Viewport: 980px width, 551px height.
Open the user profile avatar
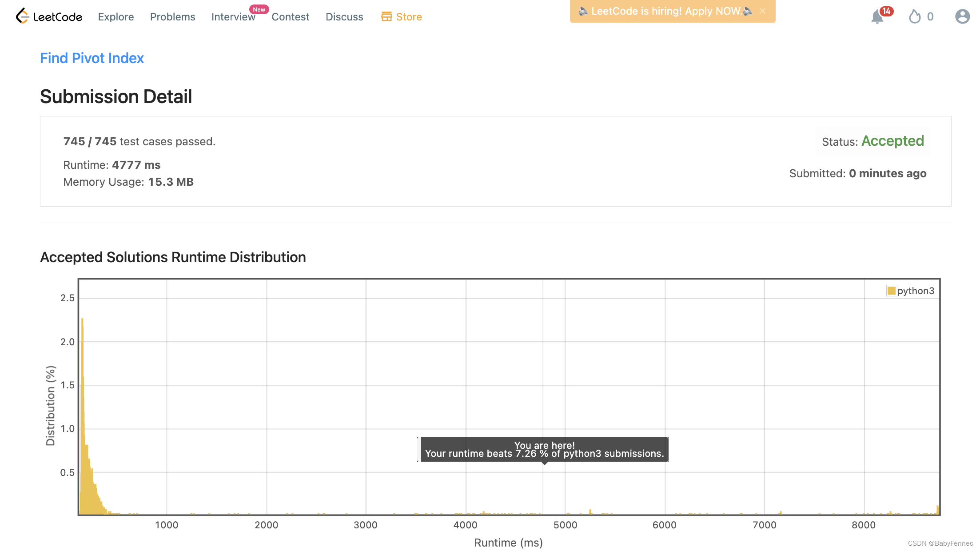(x=962, y=17)
